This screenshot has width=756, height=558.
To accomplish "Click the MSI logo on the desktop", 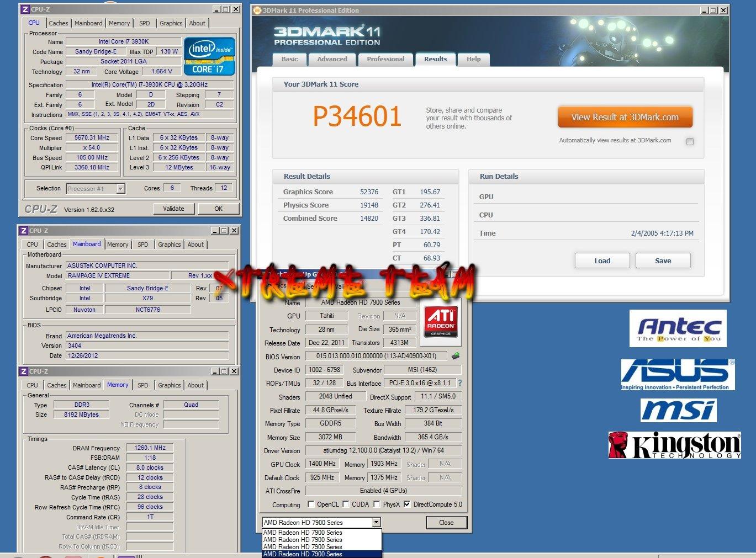I will [x=678, y=411].
